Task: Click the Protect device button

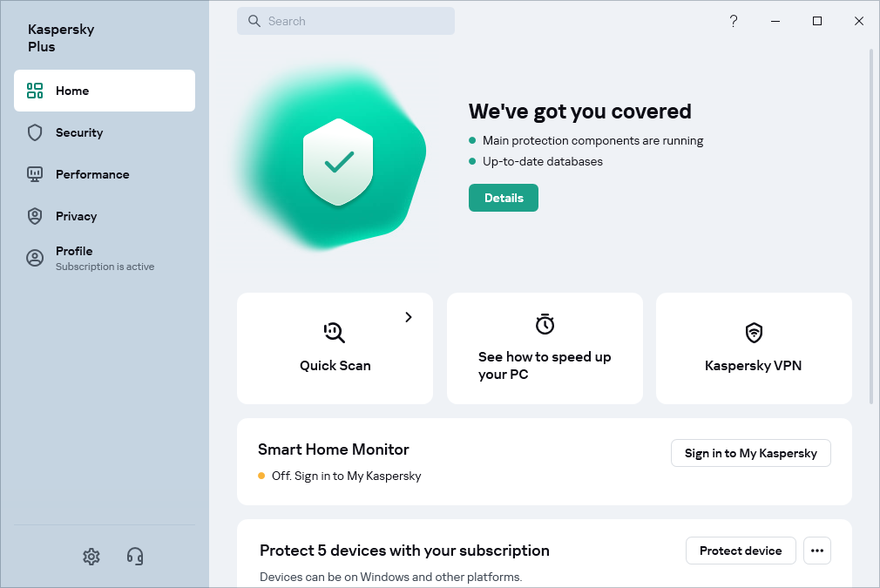Action: pos(741,551)
